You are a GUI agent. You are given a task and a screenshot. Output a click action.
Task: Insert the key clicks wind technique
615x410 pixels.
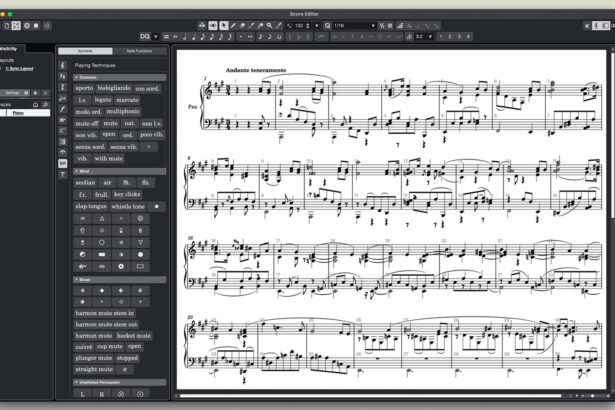point(127,195)
